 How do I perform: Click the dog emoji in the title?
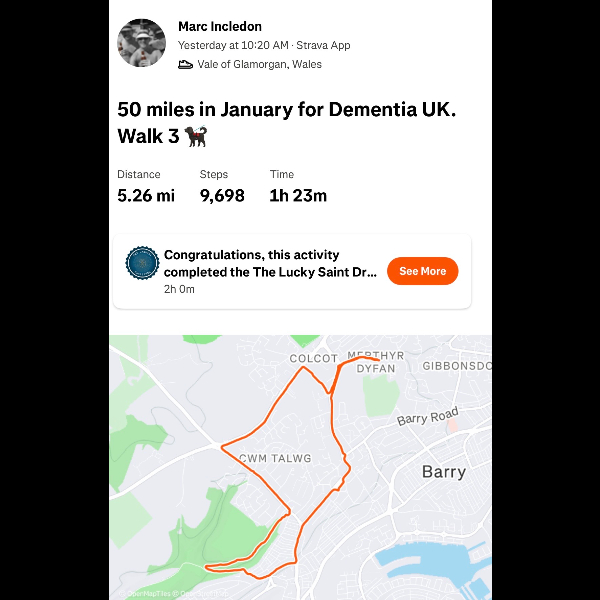coord(196,137)
